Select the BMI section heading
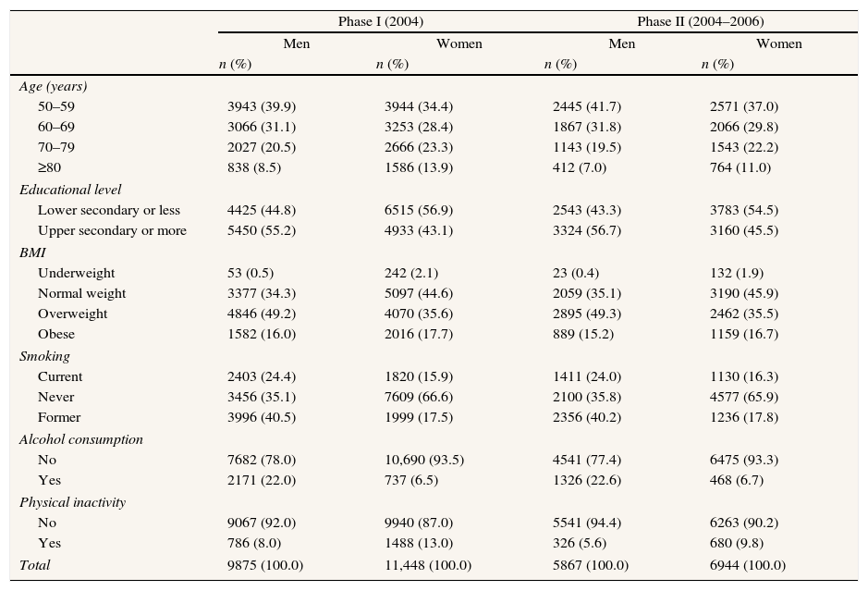The image size is (868, 591). click(32, 251)
